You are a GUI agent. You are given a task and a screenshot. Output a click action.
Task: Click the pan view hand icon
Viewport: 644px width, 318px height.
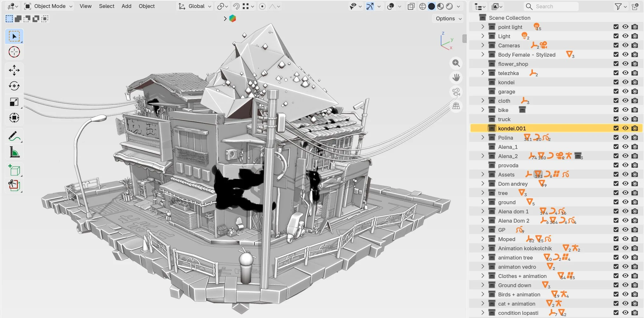point(456,77)
